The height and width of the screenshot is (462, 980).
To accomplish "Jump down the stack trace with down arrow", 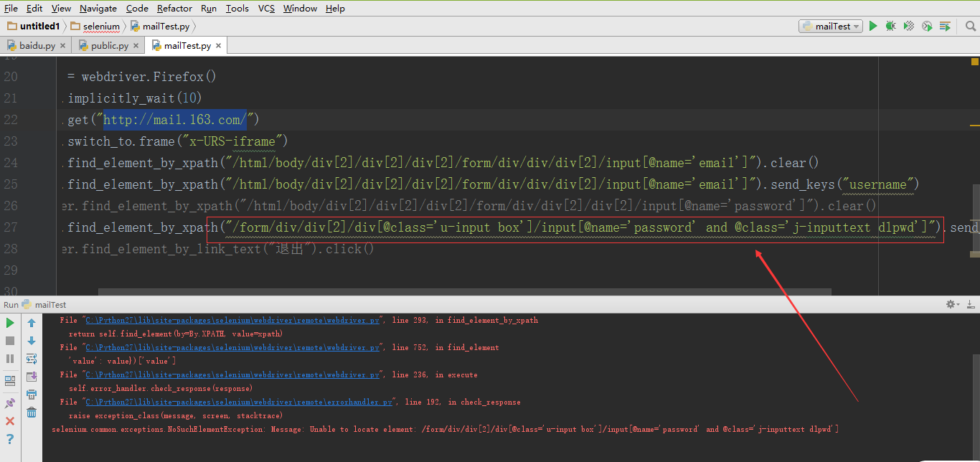I will point(32,341).
